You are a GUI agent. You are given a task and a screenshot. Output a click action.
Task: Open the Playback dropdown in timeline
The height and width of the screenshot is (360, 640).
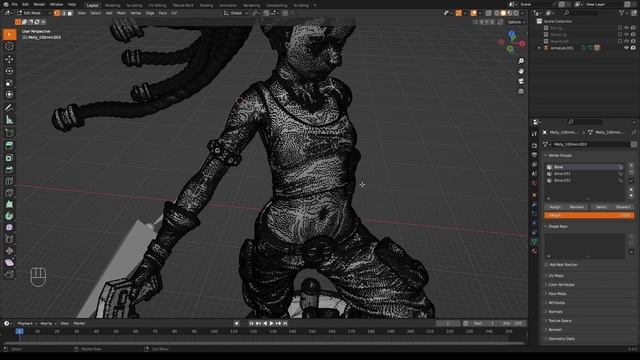coord(27,324)
